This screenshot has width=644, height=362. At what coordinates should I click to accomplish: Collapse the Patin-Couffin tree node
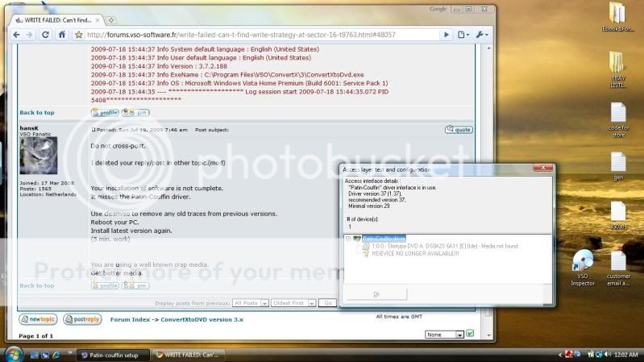pyautogui.click(x=347, y=239)
